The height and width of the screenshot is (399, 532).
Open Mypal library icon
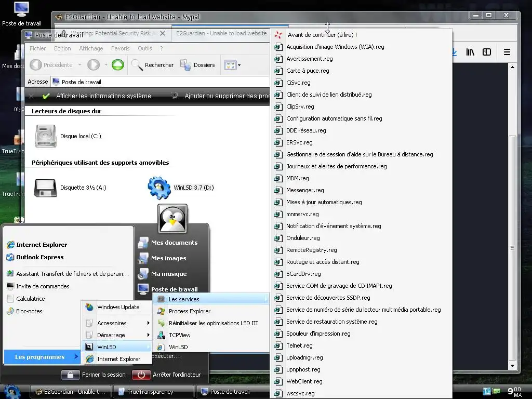pyautogui.click(x=470, y=52)
